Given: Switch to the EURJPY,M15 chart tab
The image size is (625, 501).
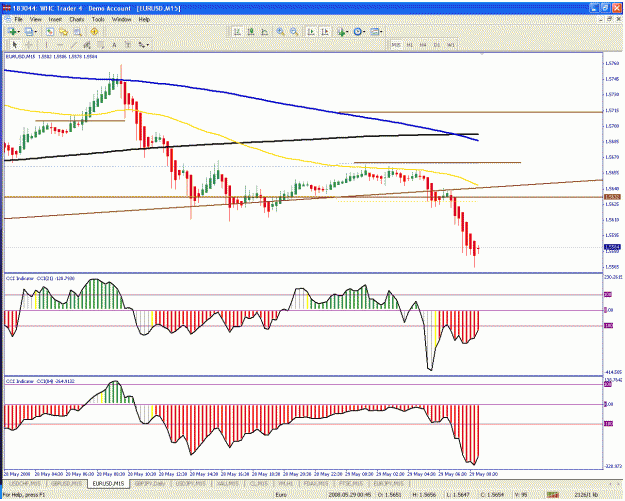Looking at the screenshot, I should coord(388,483).
